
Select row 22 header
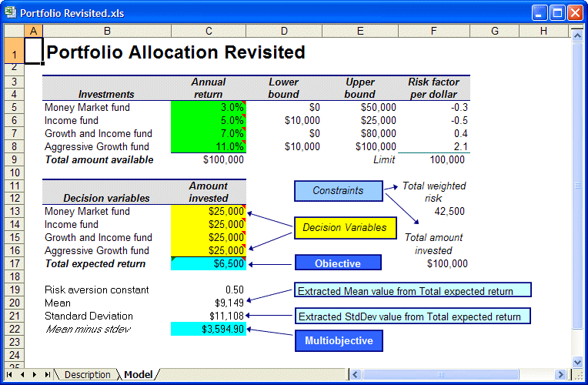(15, 329)
